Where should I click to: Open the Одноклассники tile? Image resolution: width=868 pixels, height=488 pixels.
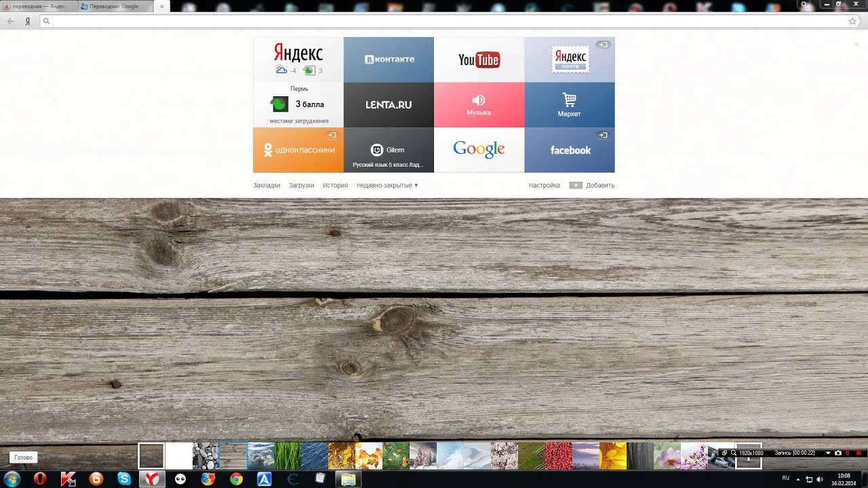pos(298,150)
